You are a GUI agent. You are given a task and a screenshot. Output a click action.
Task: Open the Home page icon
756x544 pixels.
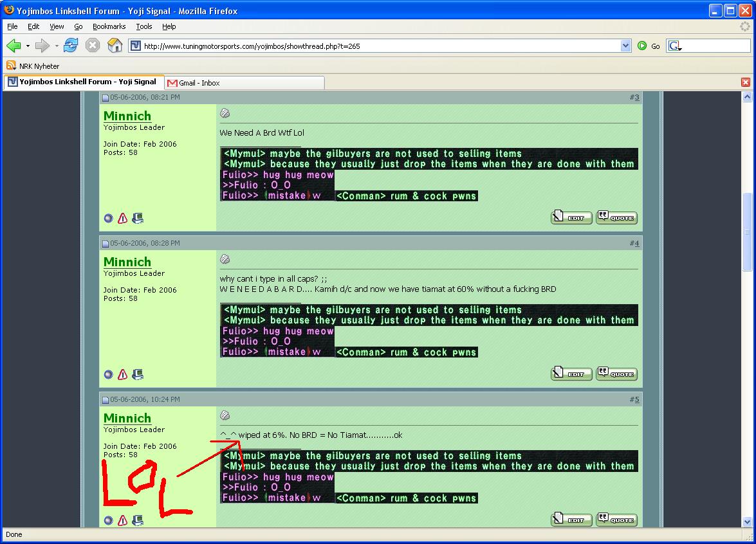(115, 46)
